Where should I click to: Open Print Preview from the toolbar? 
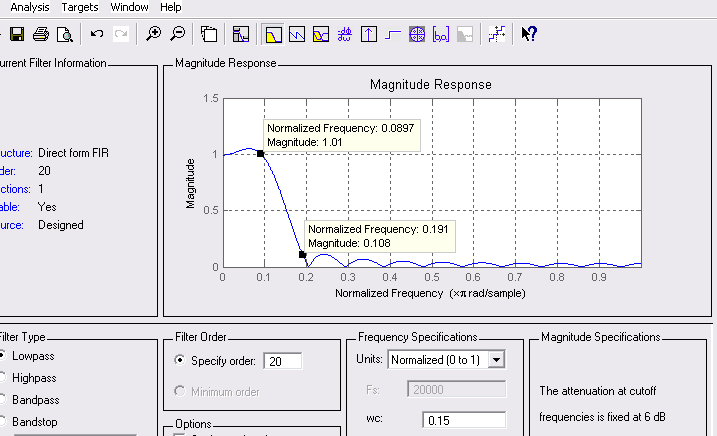pyautogui.click(x=64, y=34)
